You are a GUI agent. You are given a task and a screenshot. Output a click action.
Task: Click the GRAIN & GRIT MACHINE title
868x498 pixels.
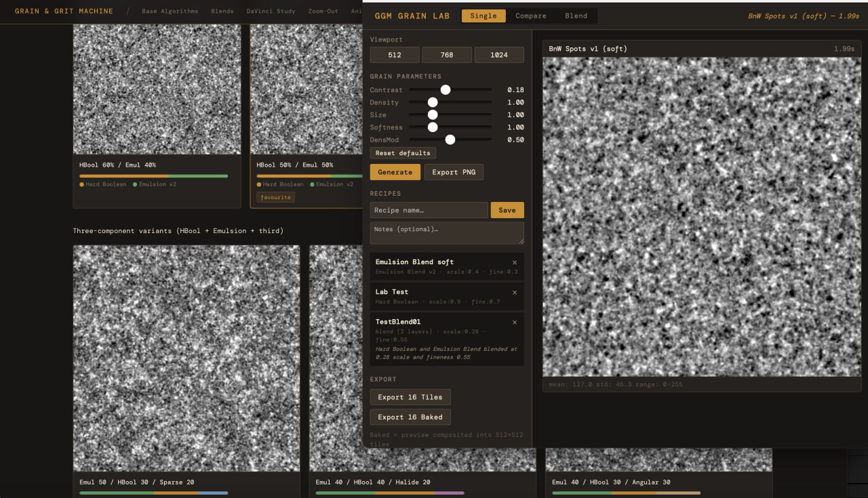64,12
